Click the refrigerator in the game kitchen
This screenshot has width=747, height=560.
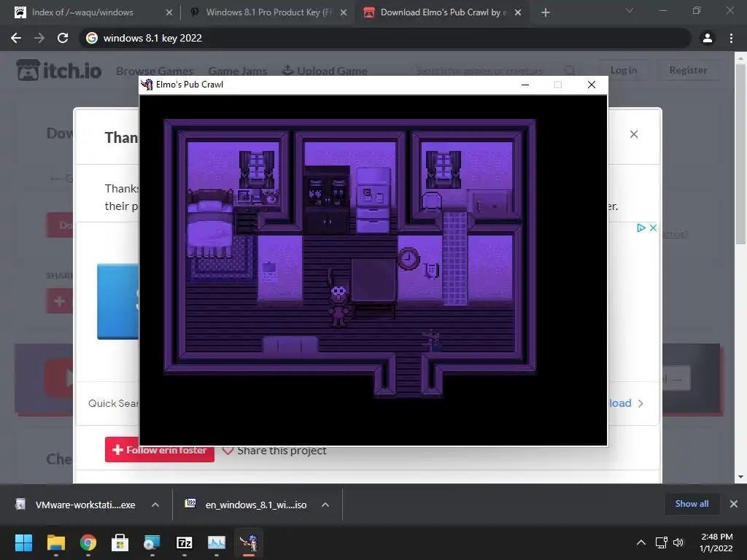[373, 200]
